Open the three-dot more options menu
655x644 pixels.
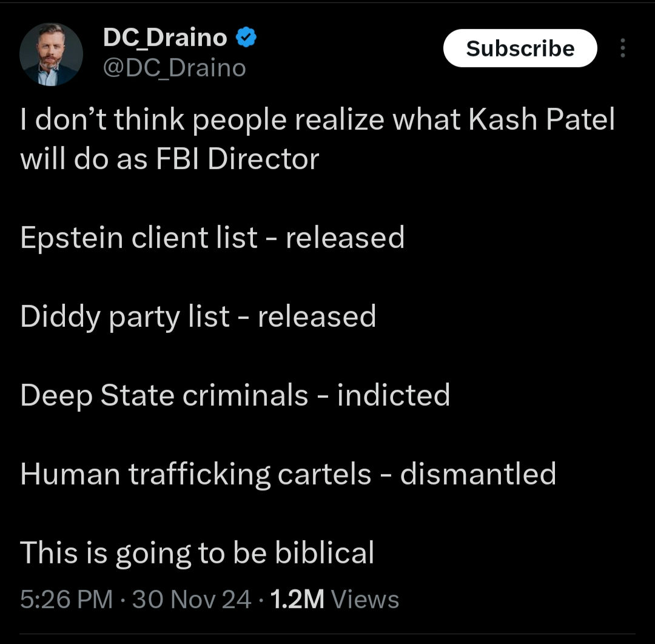[622, 49]
